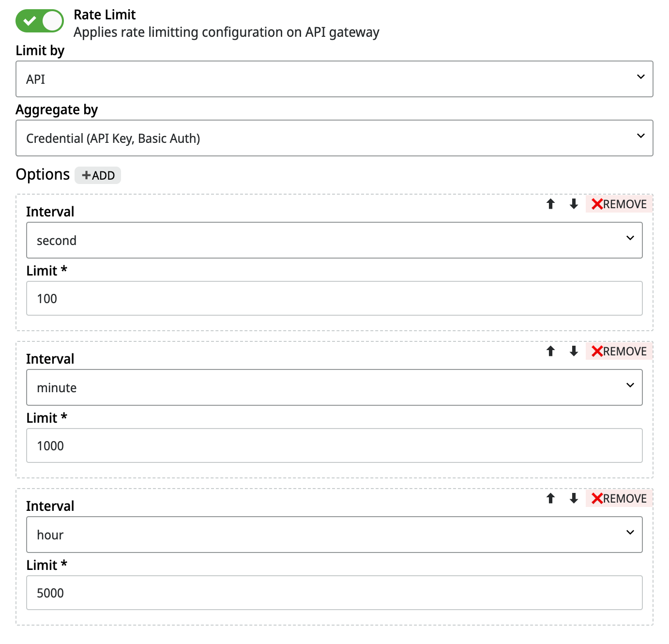Disable the Rate Limit toggle
The image size is (669, 644).
(x=40, y=21)
